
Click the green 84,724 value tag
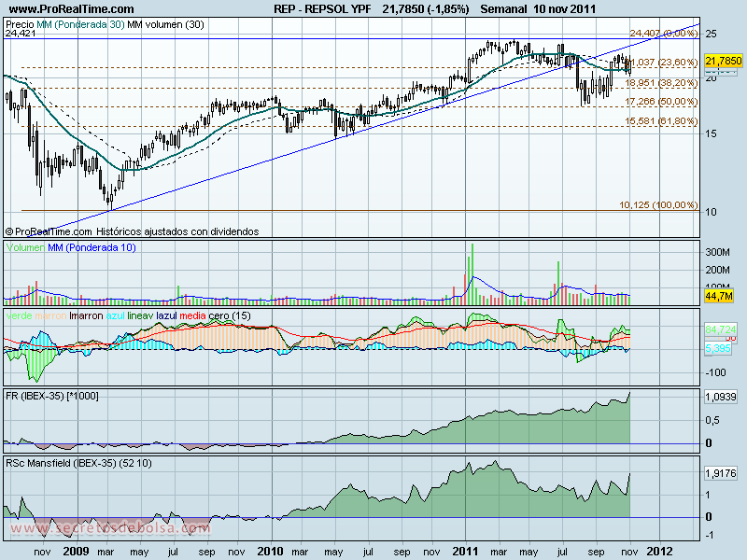tap(721, 329)
